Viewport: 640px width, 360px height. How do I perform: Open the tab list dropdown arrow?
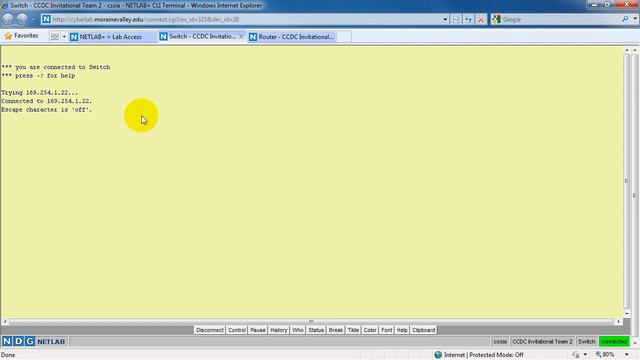click(64, 37)
